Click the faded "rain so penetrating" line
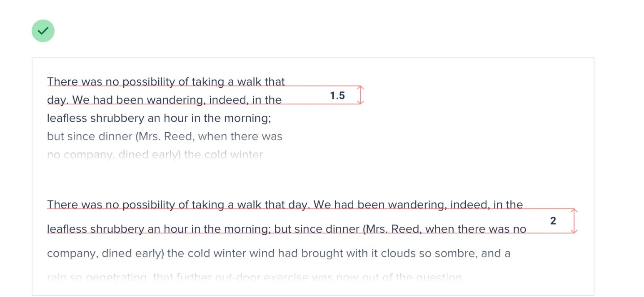The width and height of the screenshot is (644, 297). click(254, 277)
